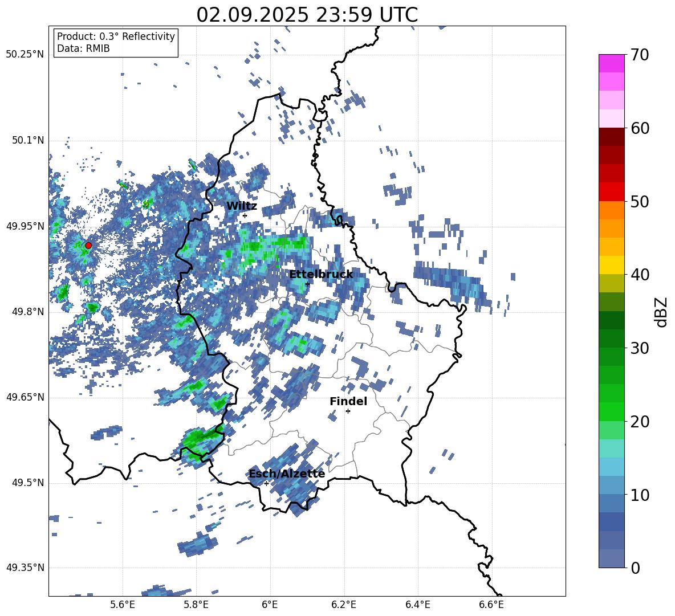Select the Findel city label
The image size is (675, 616).
pyautogui.click(x=348, y=401)
